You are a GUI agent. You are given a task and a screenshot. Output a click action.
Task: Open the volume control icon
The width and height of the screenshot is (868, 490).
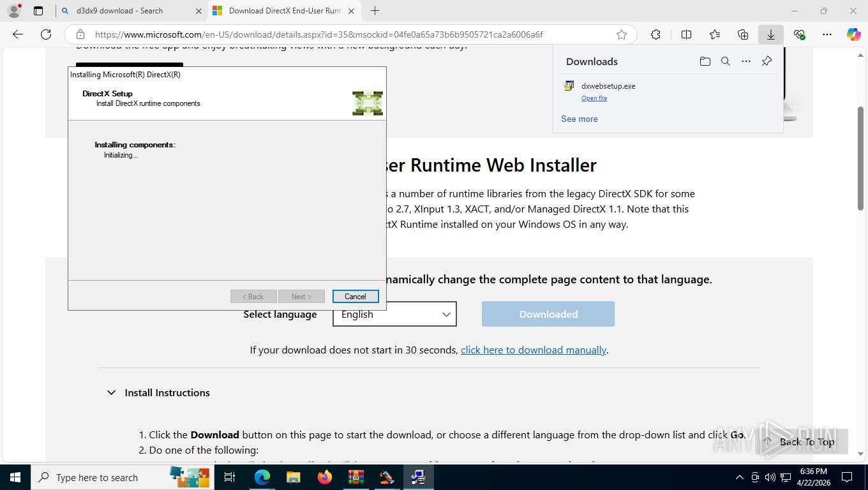click(770, 477)
